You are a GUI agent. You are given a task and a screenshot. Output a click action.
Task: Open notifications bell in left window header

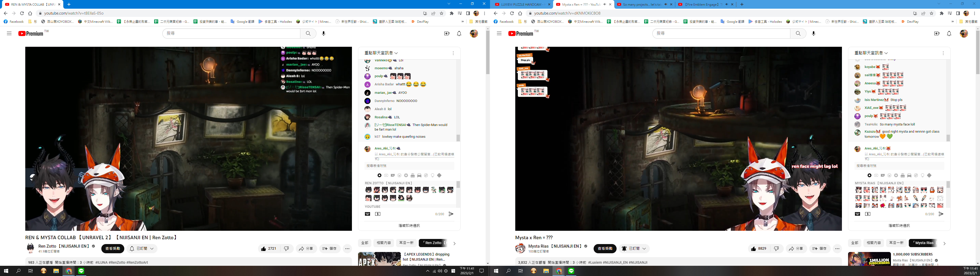tap(459, 33)
